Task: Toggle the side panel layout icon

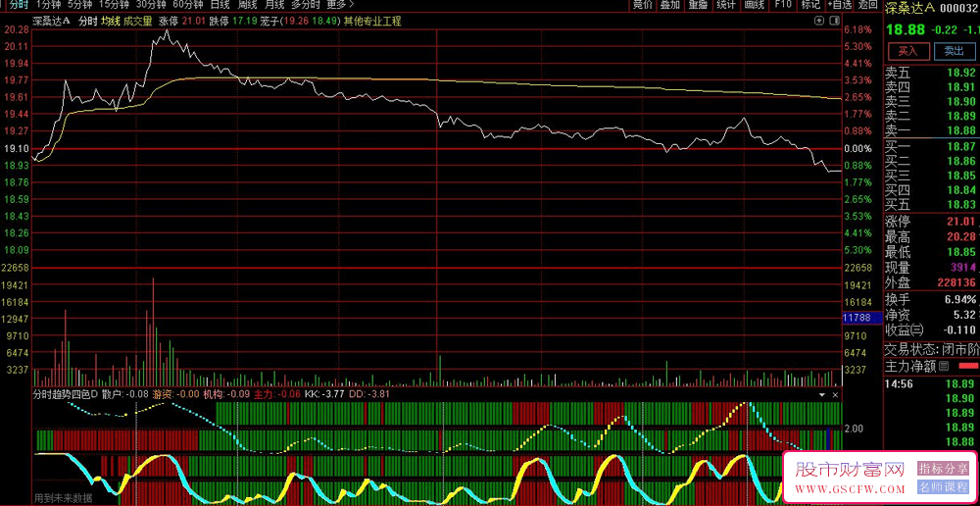Action: point(832,21)
